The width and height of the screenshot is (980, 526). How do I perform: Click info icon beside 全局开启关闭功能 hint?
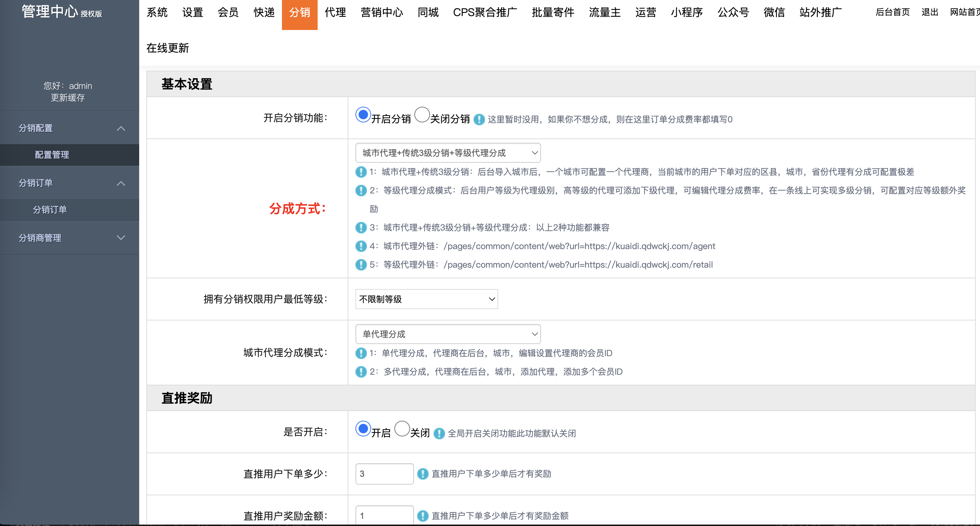439,434
